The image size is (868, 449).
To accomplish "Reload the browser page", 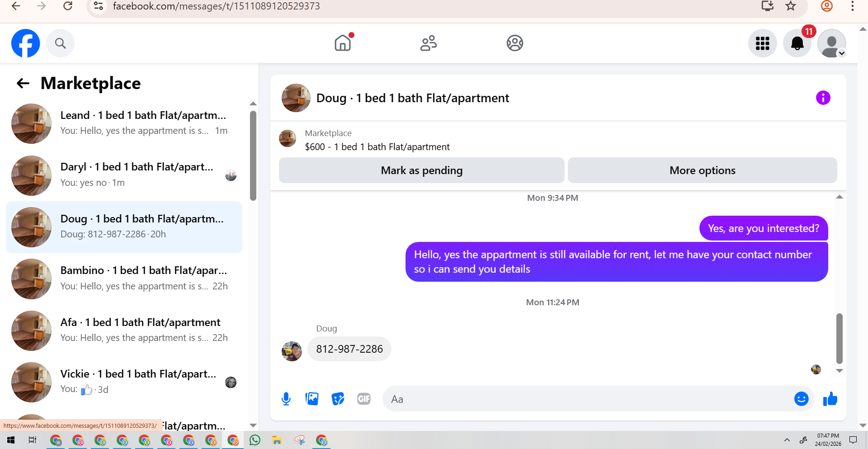I will coord(68,6).
